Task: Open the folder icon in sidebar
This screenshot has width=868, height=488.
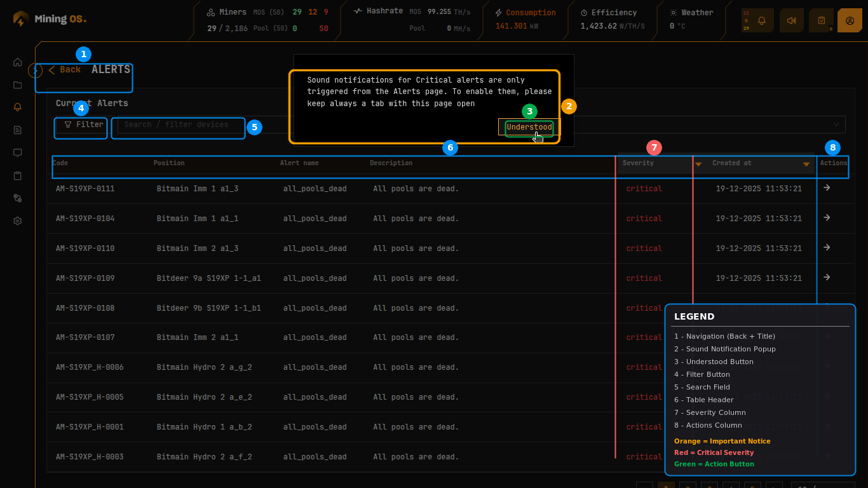Action: pyautogui.click(x=18, y=85)
